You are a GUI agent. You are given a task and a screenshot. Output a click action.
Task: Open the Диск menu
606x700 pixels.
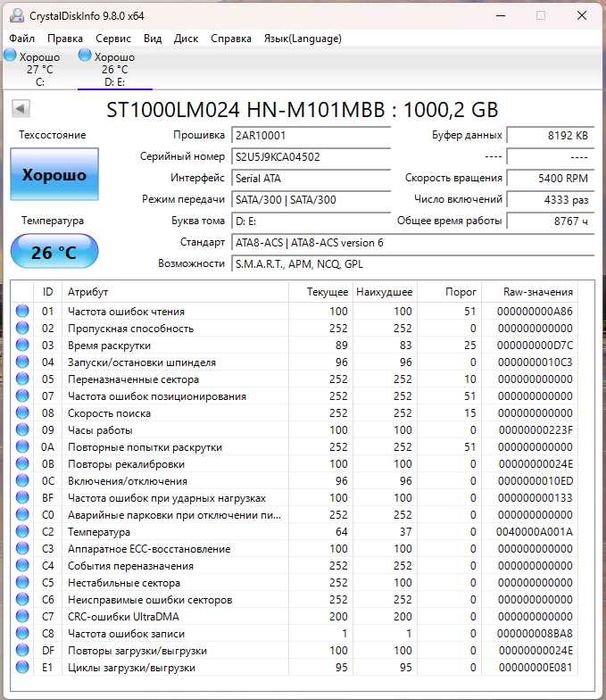tap(186, 38)
